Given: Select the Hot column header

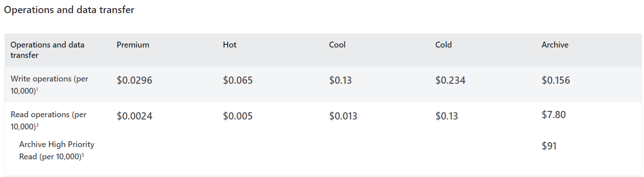Looking at the screenshot, I should pyautogui.click(x=229, y=45).
